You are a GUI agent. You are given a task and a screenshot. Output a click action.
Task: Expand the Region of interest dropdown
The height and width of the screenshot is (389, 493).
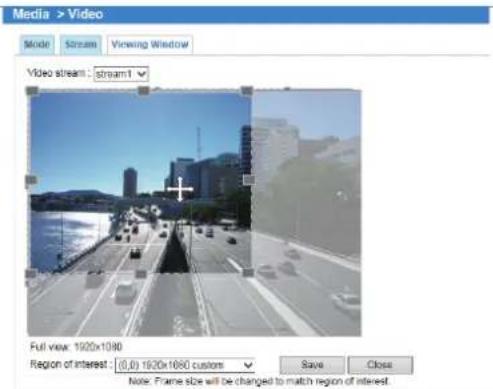click(x=185, y=365)
